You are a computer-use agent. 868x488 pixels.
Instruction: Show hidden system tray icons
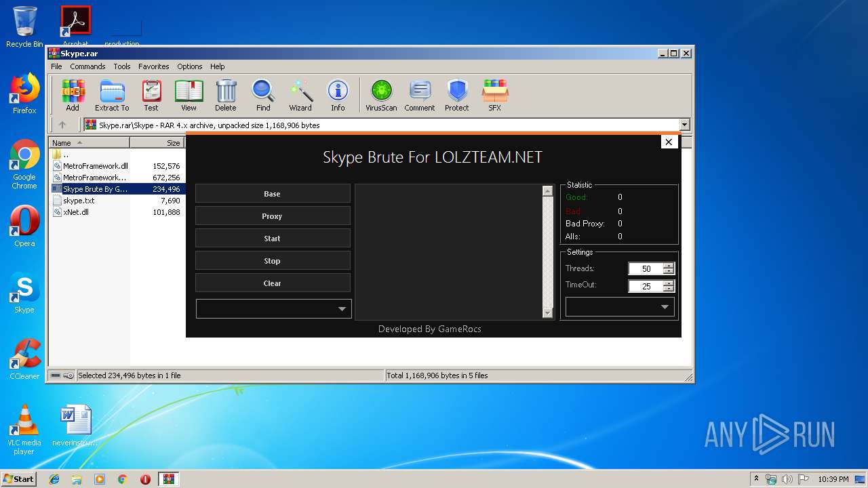[x=756, y=479]
